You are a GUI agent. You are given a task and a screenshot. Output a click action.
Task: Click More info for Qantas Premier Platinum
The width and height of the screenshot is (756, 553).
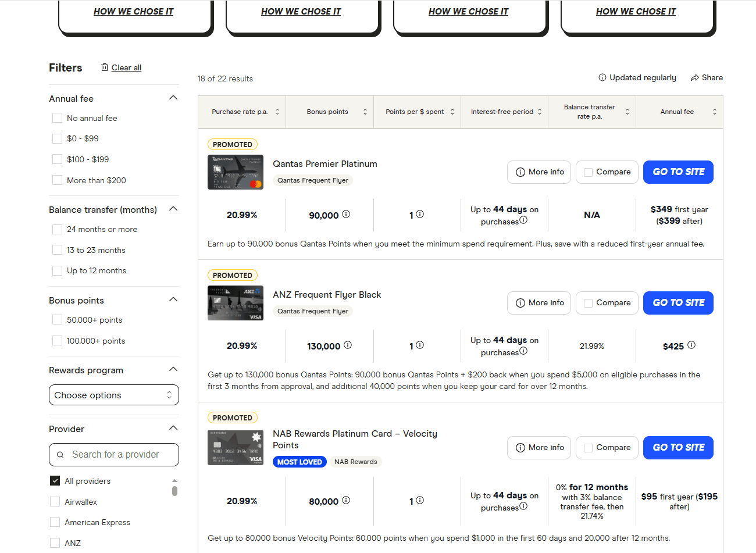coord(539,172)
